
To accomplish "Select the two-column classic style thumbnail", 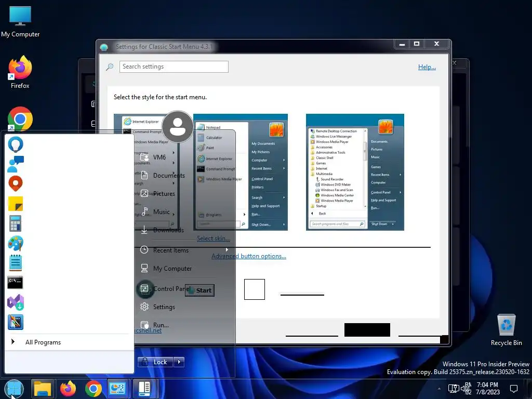I will [x=241, y=172].
